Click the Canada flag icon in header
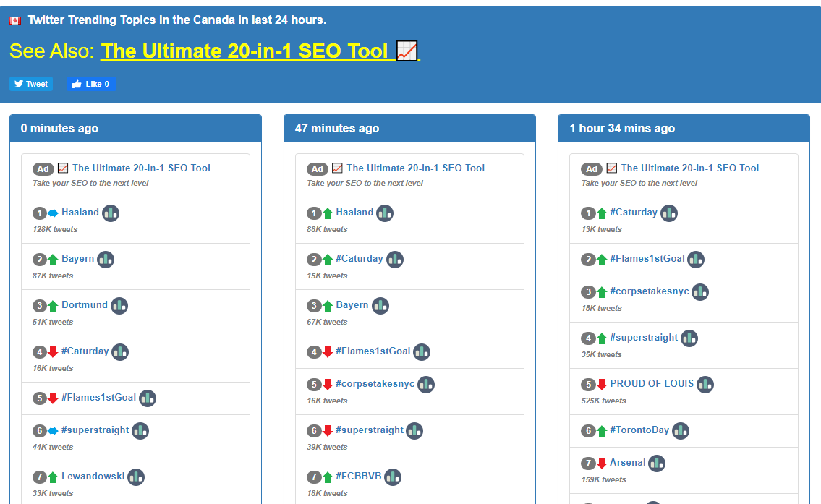Image resolution: width=821 pixels, height=504 pixels. (15, 20)
